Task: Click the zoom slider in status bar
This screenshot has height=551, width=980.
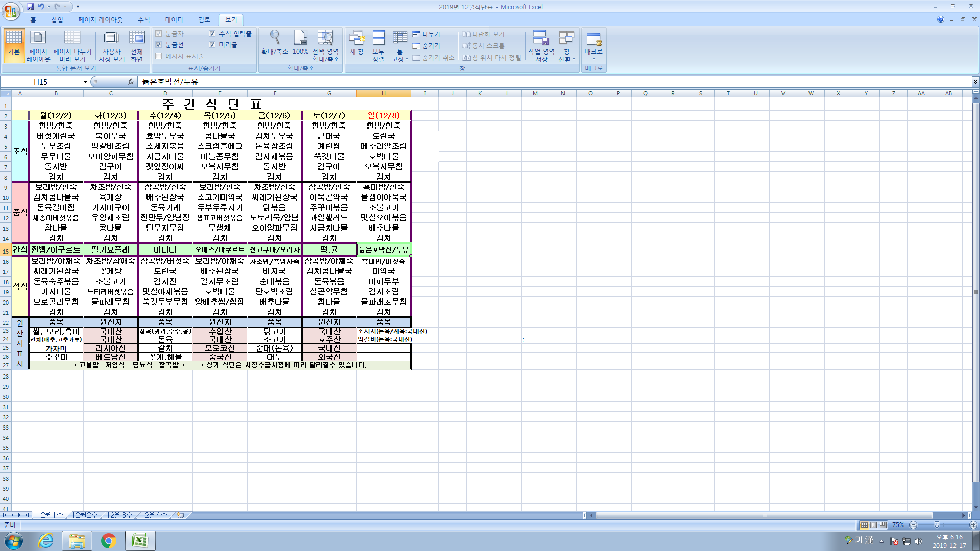Action: (937, 525)
